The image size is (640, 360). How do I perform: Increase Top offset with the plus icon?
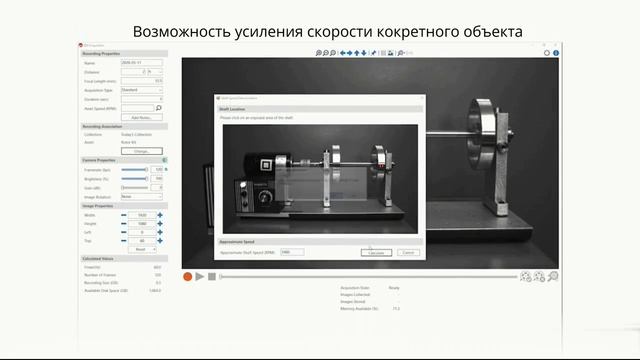pos(160,241)
